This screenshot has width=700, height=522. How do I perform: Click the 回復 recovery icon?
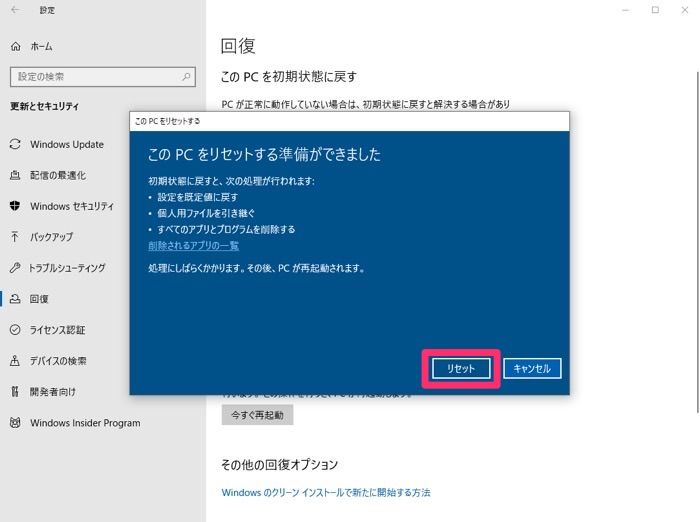pyautogui.click(x=15, y=299)
